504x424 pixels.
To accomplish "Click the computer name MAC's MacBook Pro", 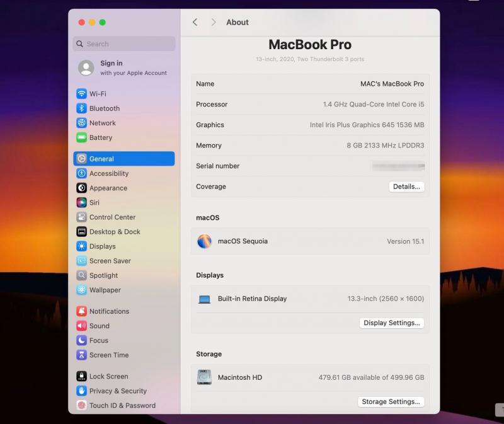I will pyautogui.click(x=392, y=84).
